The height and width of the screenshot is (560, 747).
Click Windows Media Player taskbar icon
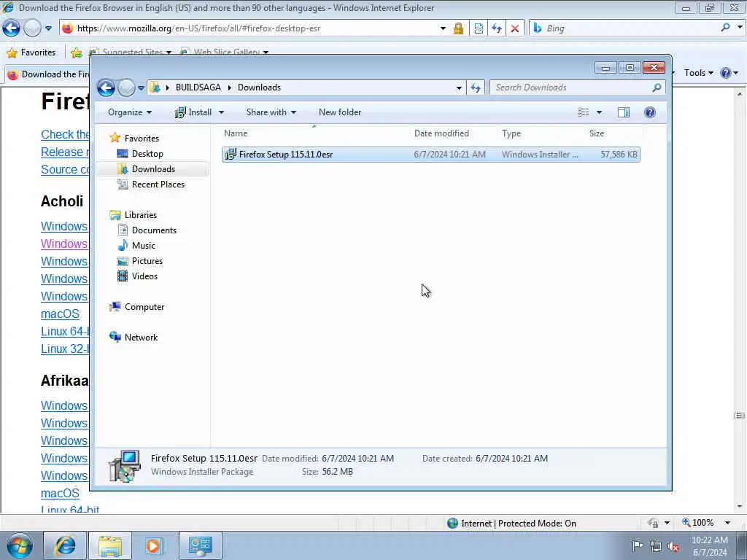coord(155,545)
